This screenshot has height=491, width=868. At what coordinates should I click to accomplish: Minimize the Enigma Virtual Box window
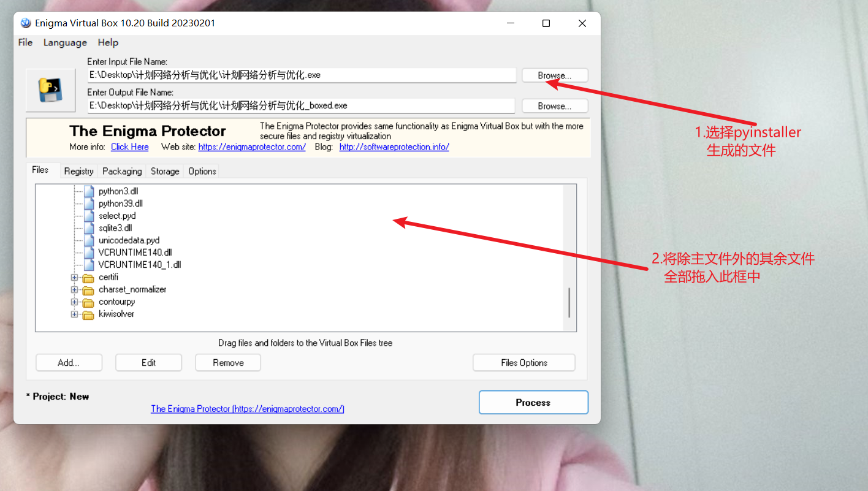tap(510, 23)
